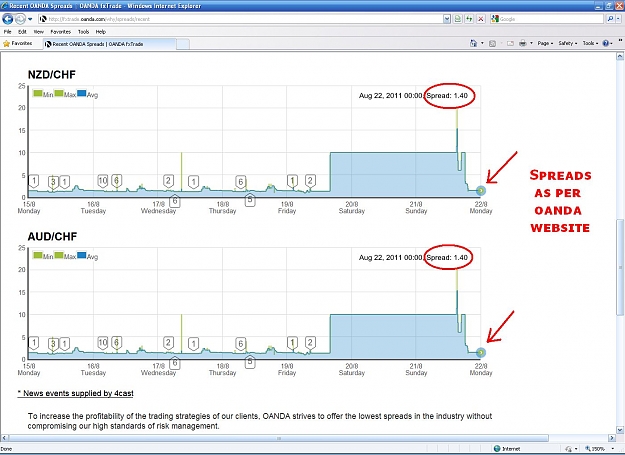
Task: Open the Help menu
Action: [x=101, y=31]
